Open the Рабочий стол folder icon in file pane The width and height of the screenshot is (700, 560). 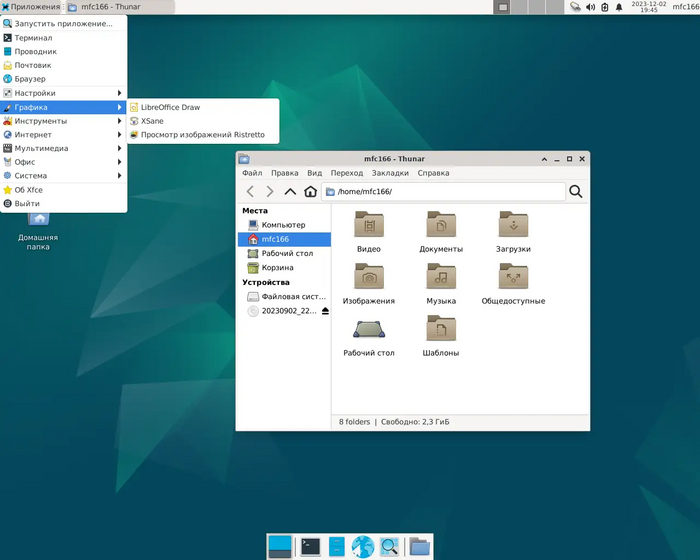(369, 336)
